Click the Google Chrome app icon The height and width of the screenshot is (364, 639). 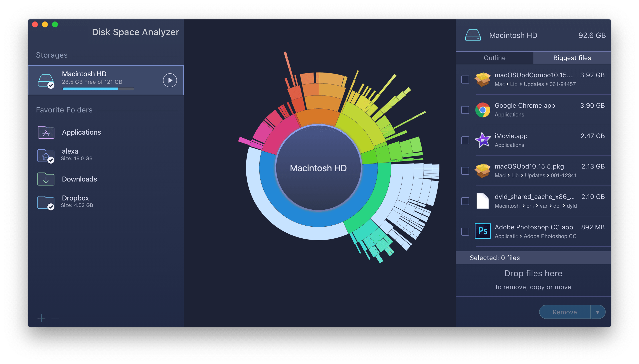pos(483,109)
